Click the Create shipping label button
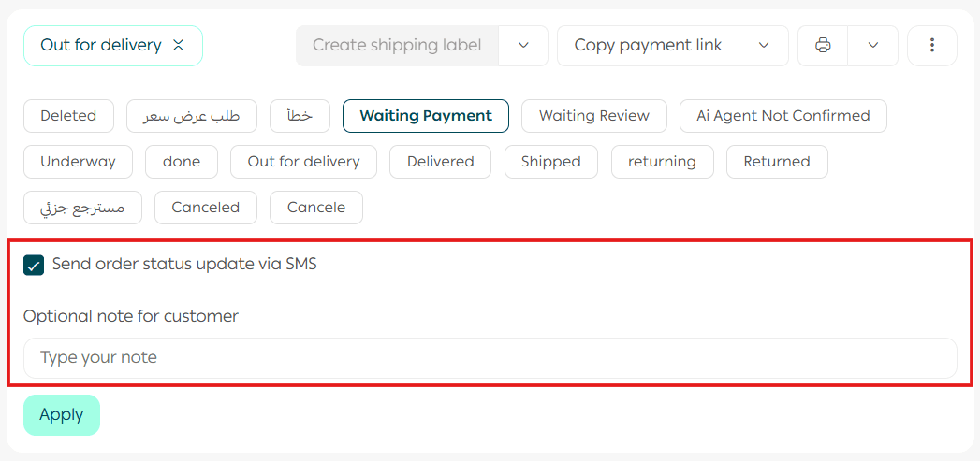Viewport: 980px width, 461px height. point(397,45)
